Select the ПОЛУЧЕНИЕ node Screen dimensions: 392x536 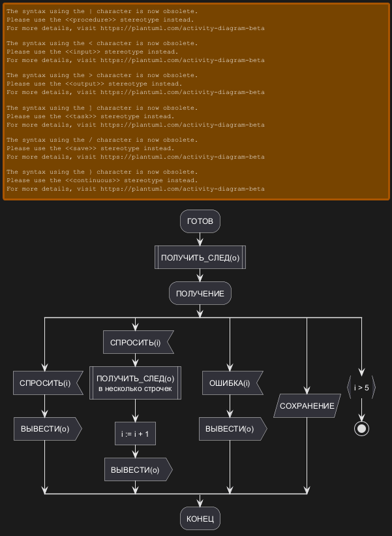pyautogui.click(x=200, y=294)
